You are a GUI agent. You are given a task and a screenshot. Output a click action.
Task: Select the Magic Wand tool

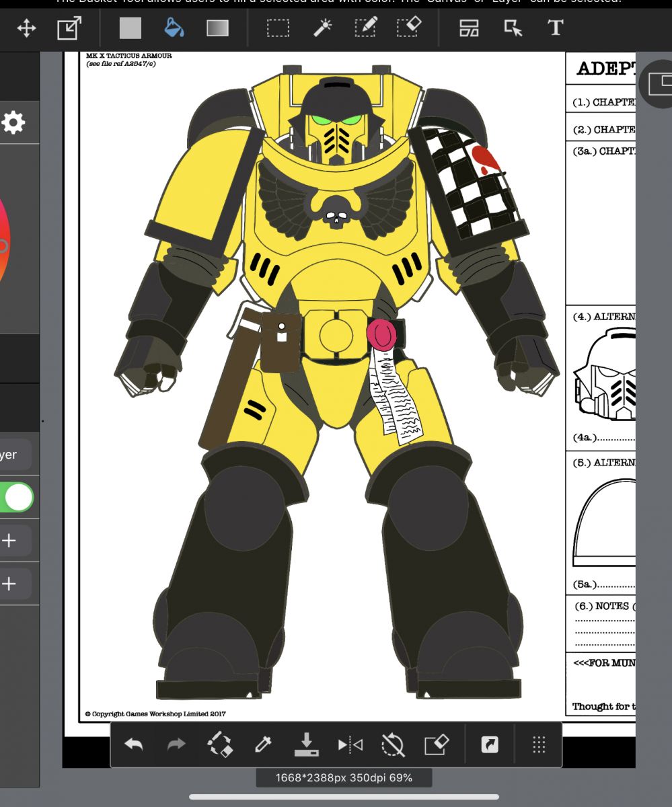pyautogui.click(x=322, y=28)
